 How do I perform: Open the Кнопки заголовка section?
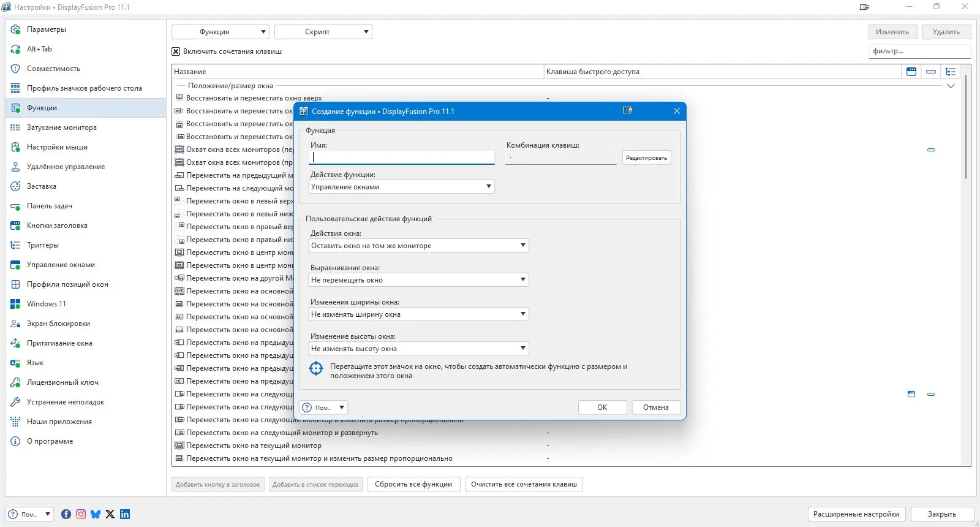[x=86, y=226]
